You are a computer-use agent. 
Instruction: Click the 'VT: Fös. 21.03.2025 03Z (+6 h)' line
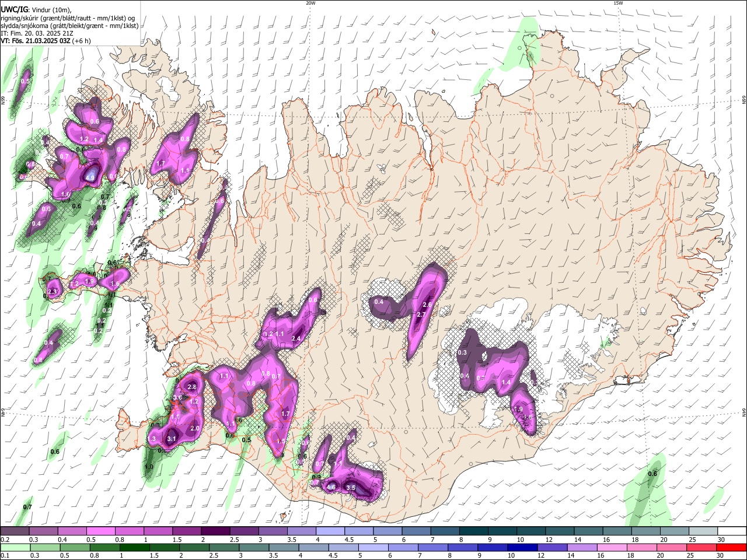[45, 41]
